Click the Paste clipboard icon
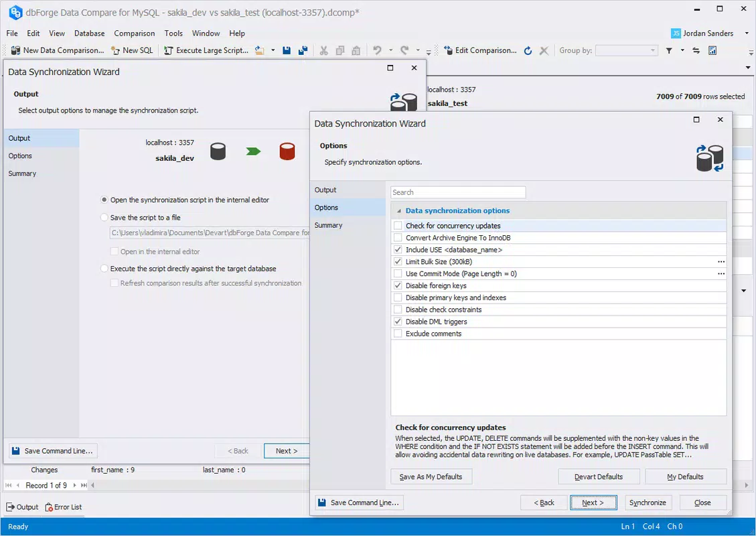Viewport: 756px width, 536px height. [356, 50]
